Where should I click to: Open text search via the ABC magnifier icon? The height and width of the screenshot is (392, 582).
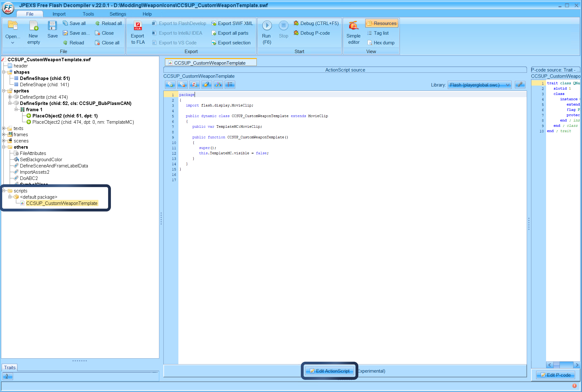[x=194, y=84]
